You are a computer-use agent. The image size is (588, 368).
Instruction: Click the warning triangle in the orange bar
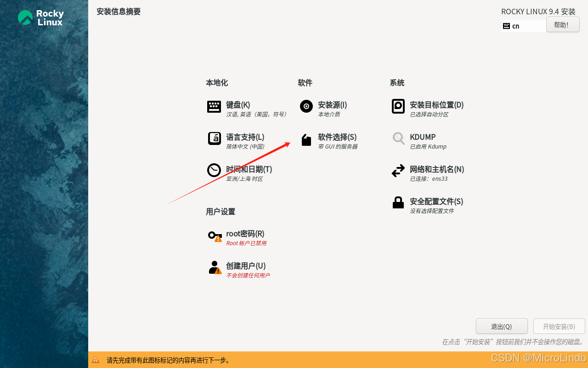pos(96,360)
